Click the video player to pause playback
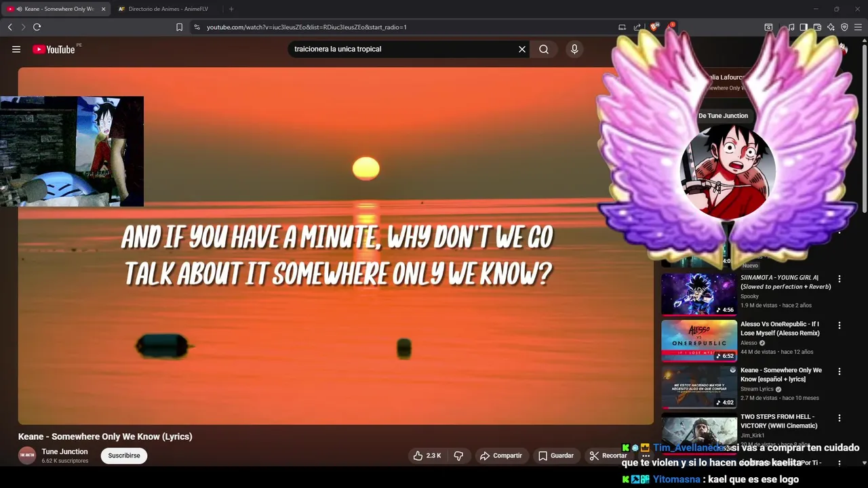The image size is (868, 488). (x=336, y=245)
